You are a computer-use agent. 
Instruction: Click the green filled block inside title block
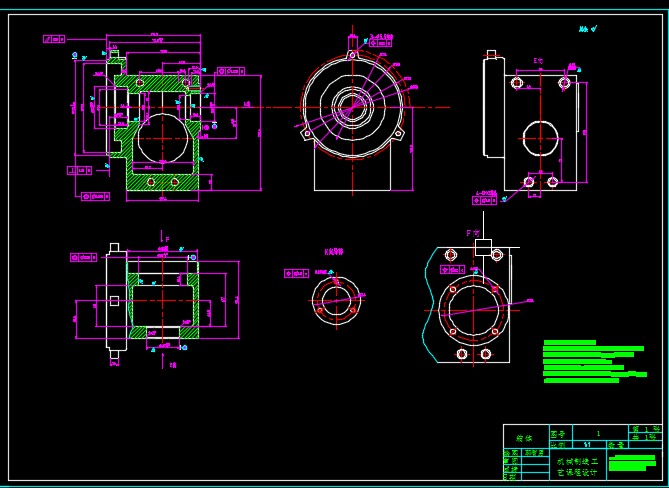632,464
